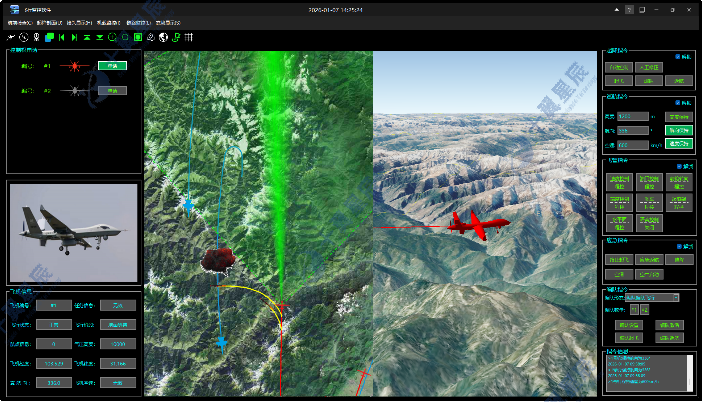Viewport: 702px width, 402px height.
Task: Click the airplane icon in the toolbar
Action: pyautogui.click(x=11, y=37)
